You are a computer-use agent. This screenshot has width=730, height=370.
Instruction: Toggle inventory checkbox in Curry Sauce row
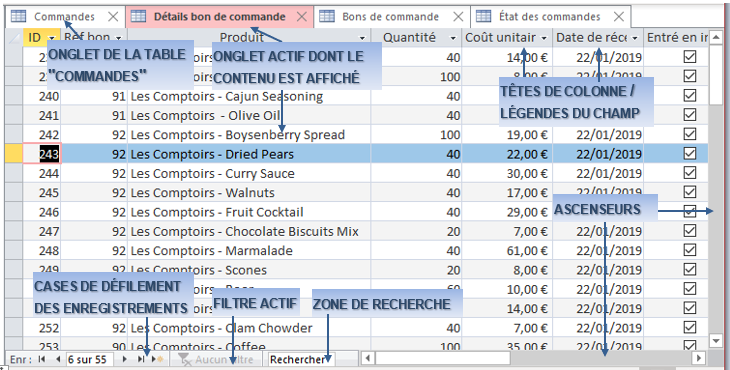[689, 173]
